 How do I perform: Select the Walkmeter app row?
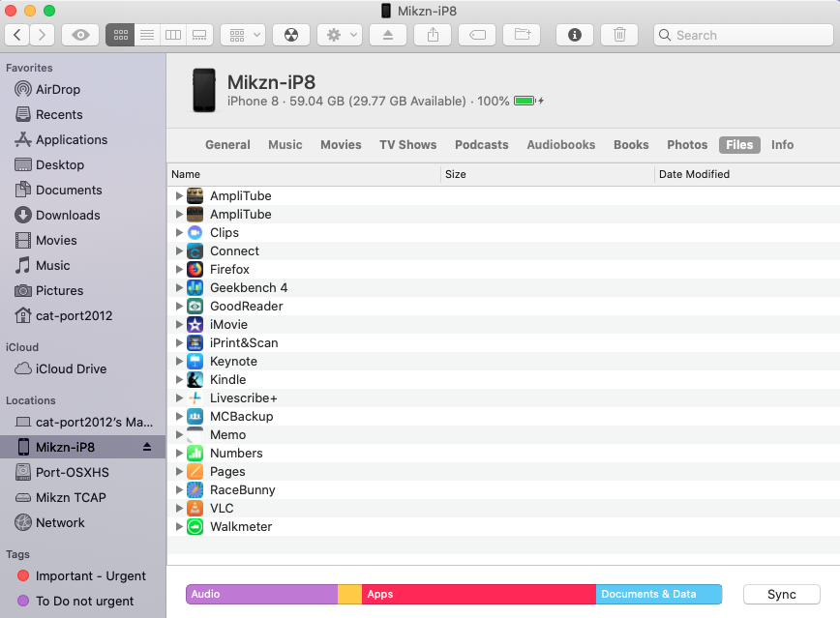tap(503, 526)
